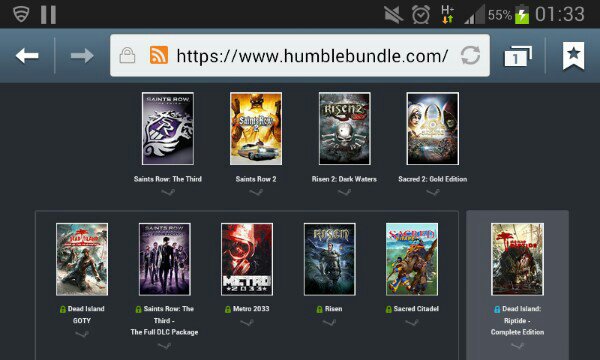Tap the H+ mobile data indicator
This screenshot has height=360, width=600.
click(x=447, y=15)
